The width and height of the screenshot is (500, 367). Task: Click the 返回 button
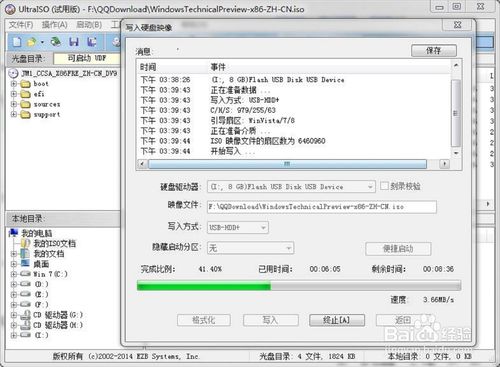pyautogui.click(x=403, y=320)
